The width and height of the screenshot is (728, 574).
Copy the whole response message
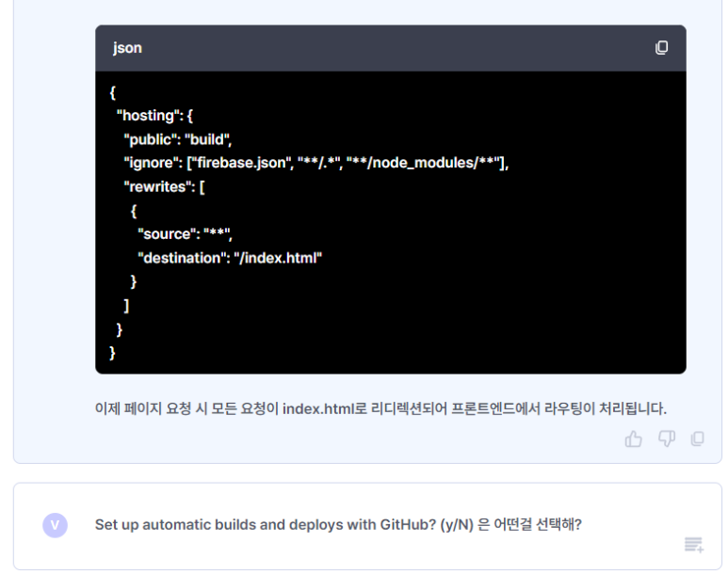click(697, 438)
